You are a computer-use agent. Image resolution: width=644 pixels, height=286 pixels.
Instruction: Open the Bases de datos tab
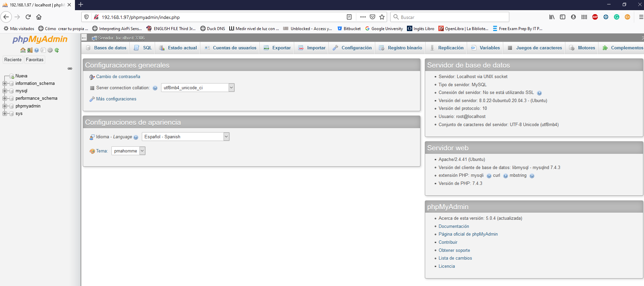tap(106, 48)
